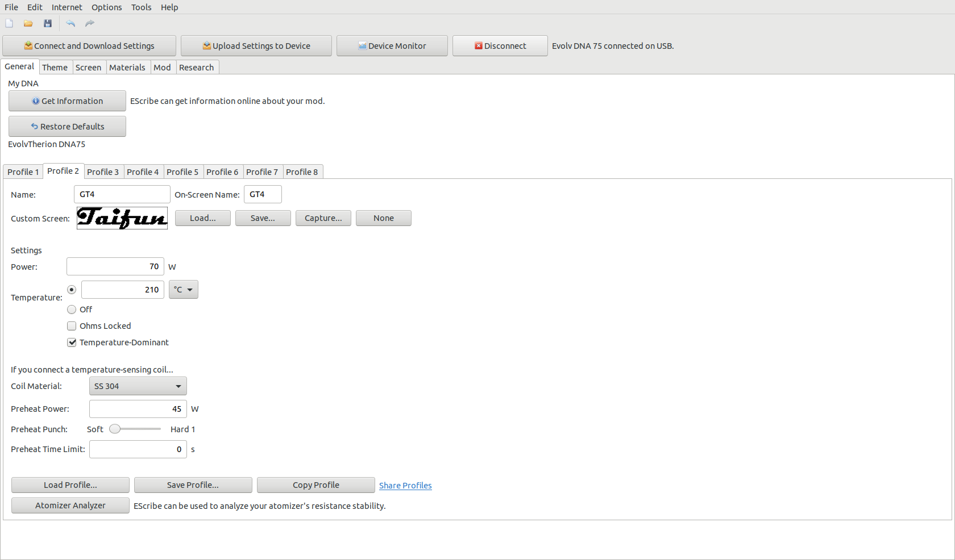
Task: Uncheck the Temperature-Dominant checkbox
Action: pos(72,342)
